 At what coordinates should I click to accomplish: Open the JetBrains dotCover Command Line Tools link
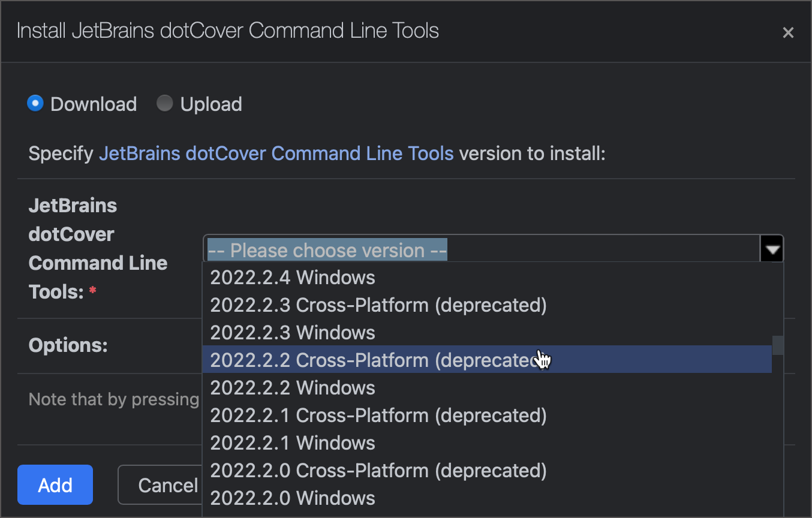[276, 153]
